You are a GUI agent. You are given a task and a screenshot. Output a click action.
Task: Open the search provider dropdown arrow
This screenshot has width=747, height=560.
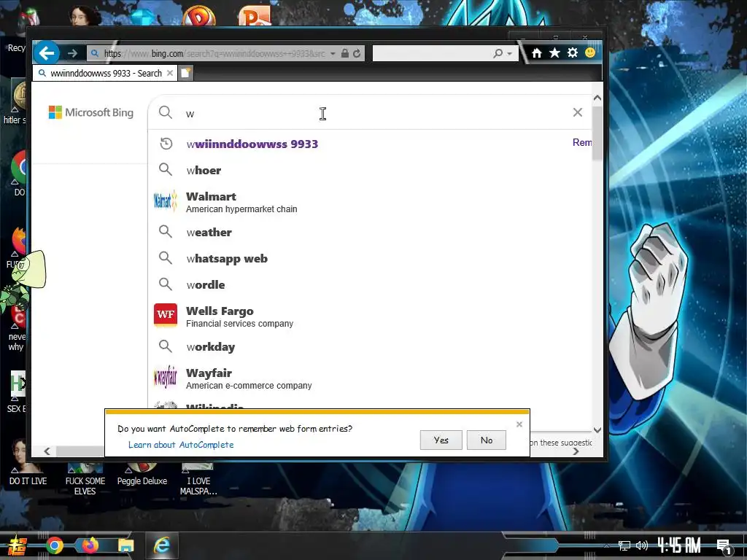510,53
